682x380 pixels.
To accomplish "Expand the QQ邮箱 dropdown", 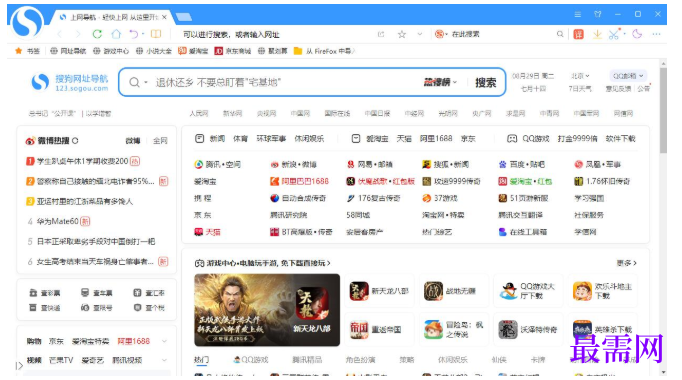I will point(628,76).
